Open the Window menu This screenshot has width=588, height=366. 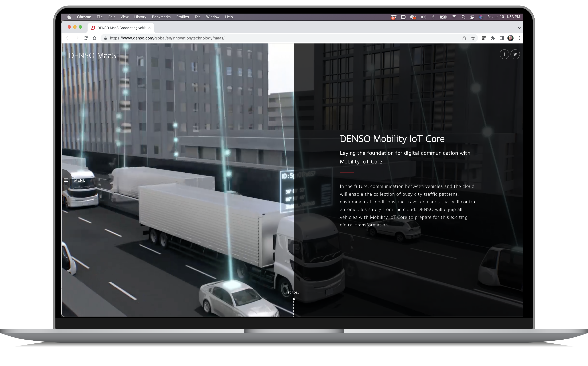pos(213,17)
